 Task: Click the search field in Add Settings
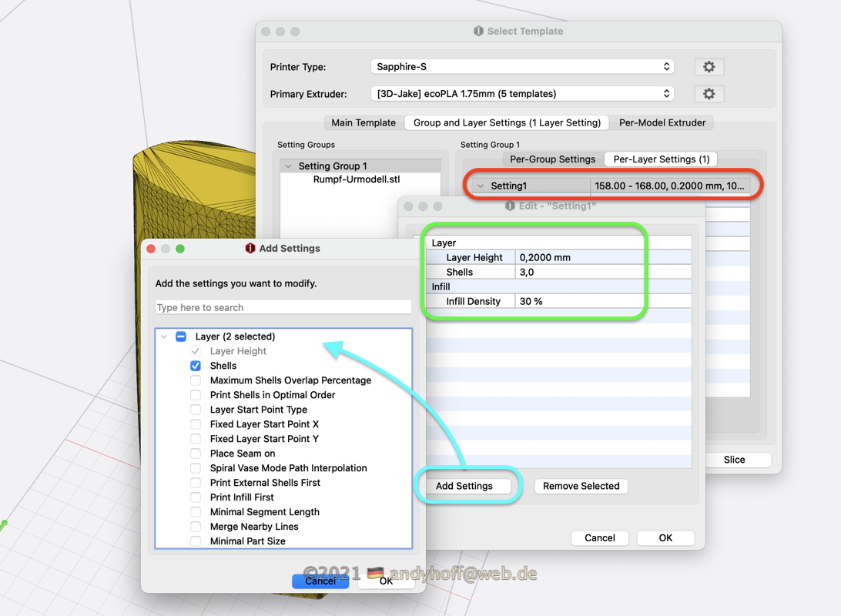(283, 307)
